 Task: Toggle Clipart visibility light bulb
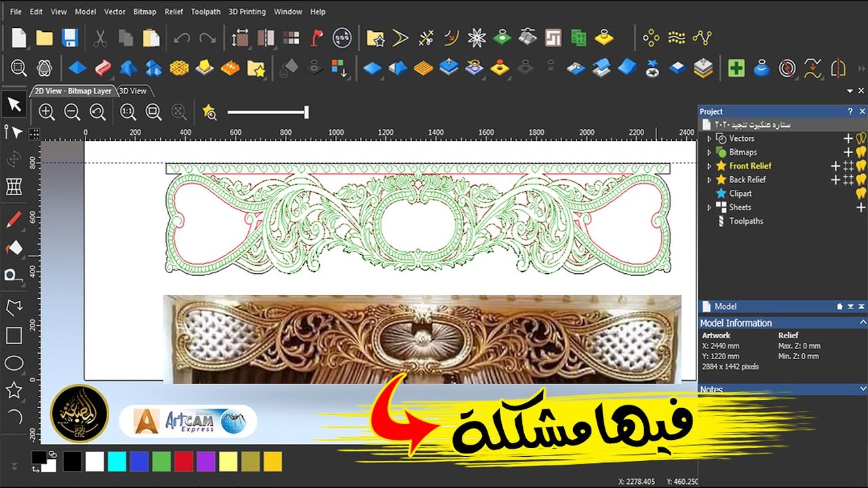tap(861, 193)
